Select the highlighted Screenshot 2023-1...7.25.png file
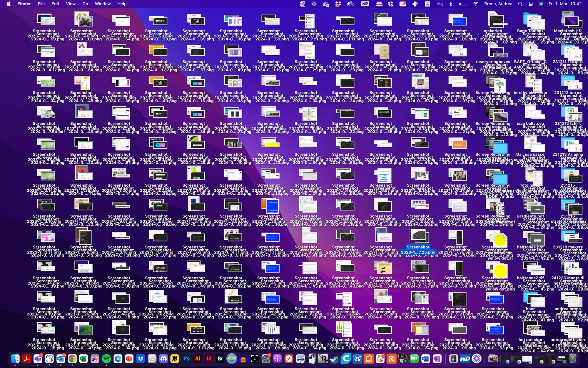The width and height of the screenshot is (588, 368). coord(418,241)
